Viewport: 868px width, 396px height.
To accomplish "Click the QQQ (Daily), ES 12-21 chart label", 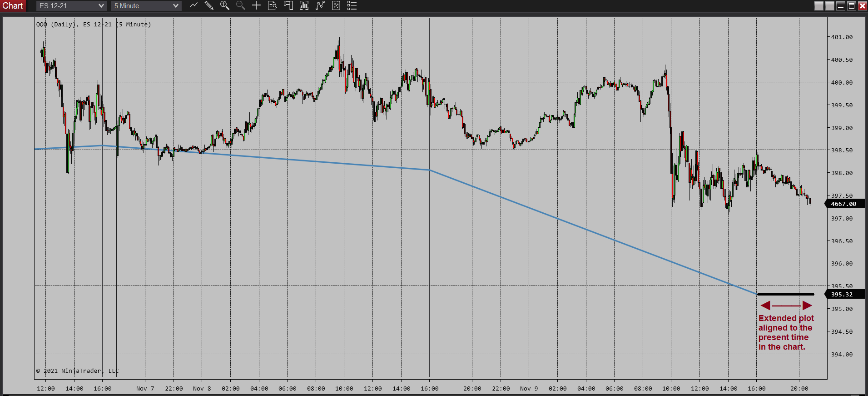I will click(94, 25).
